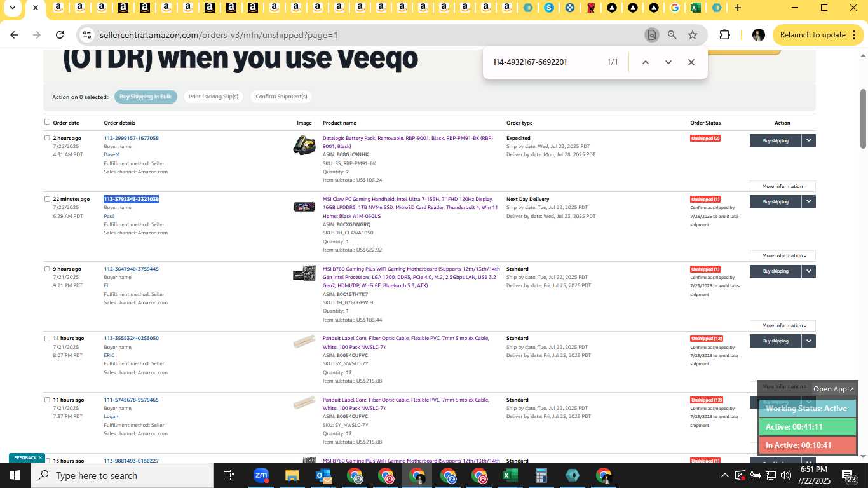Click the 'Working Status: Active' label

[x=807, y=409]
